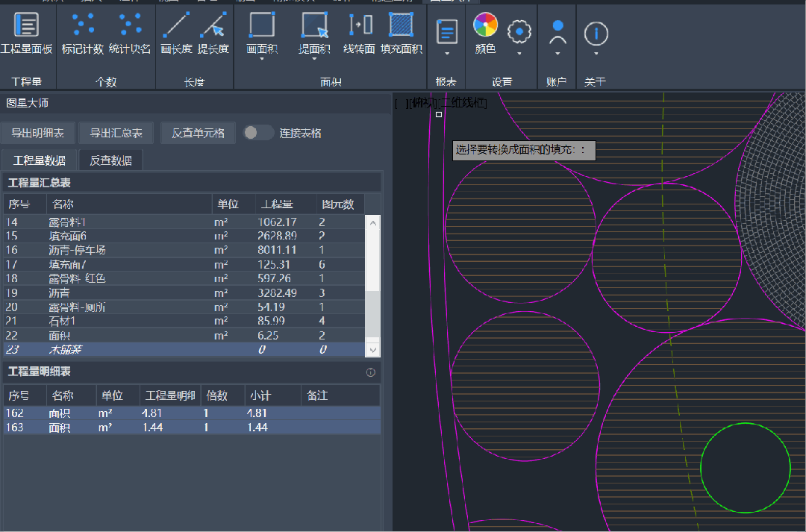Click the 反查单元格 button

pos(198,133)
